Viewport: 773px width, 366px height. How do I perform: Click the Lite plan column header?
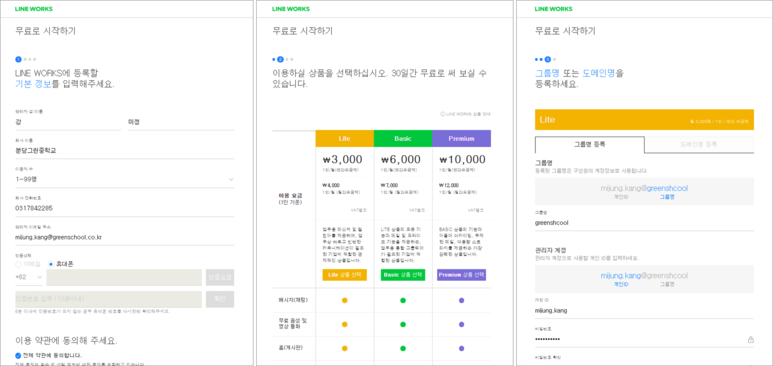(345, 139)
